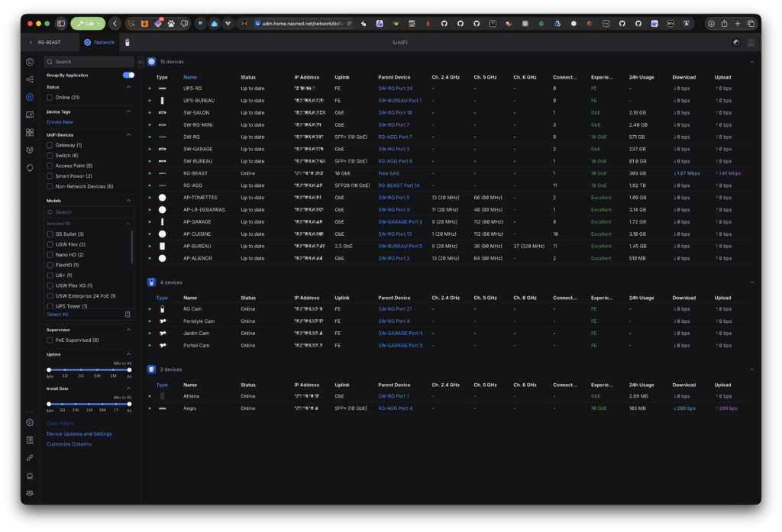Image resolution: width=782 pixels, height=532 pixels.
Task: Click the AP-TOMETTES device type icon
Action: pos(162,198)
